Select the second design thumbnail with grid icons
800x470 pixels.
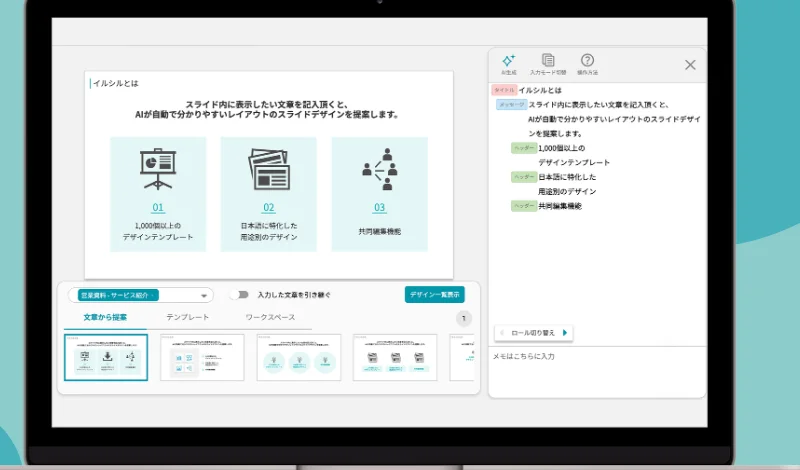click(203, 357)
